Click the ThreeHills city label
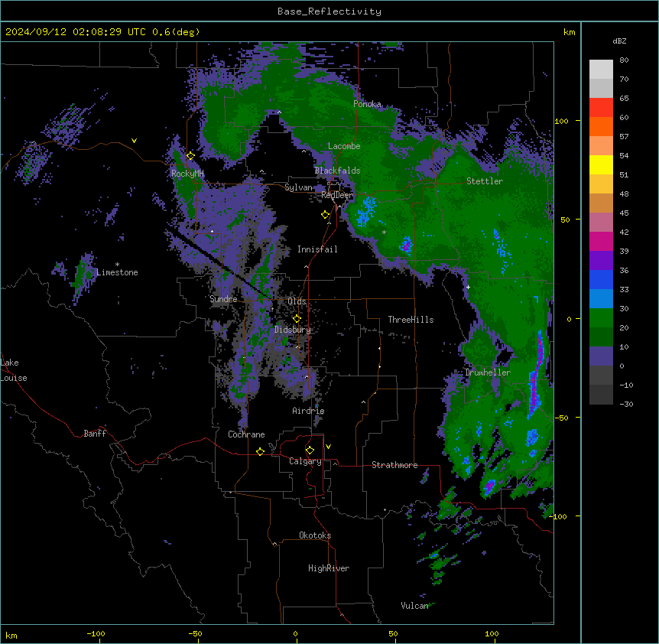Screen dimensions: 659x644 pyautogui.click(x=411, y=320)
